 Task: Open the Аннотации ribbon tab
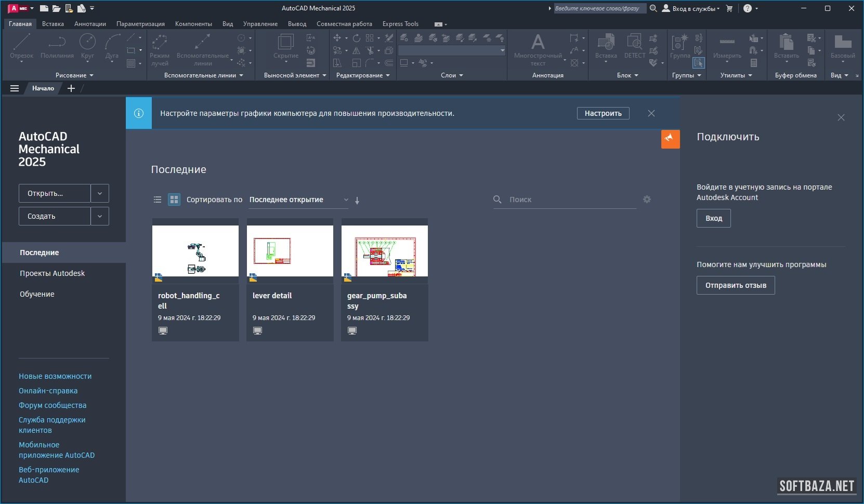coord(90,24)
